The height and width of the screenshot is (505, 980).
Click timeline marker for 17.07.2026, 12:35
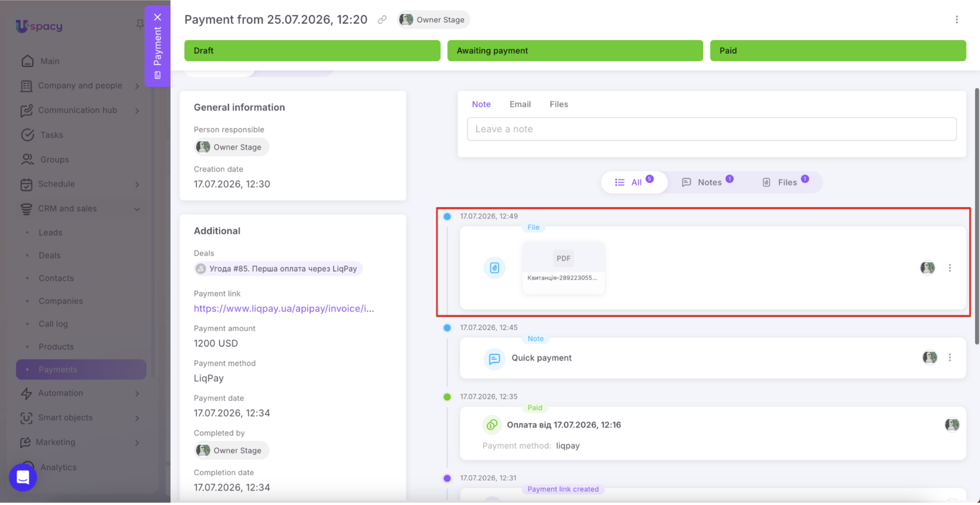447,397
